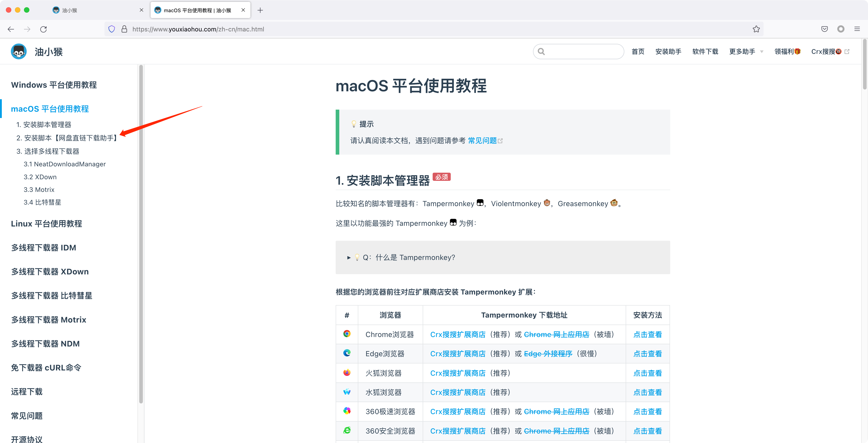
Task: Click 点击查看 for 360极速浏览器
Action: (x=647, y=412)
